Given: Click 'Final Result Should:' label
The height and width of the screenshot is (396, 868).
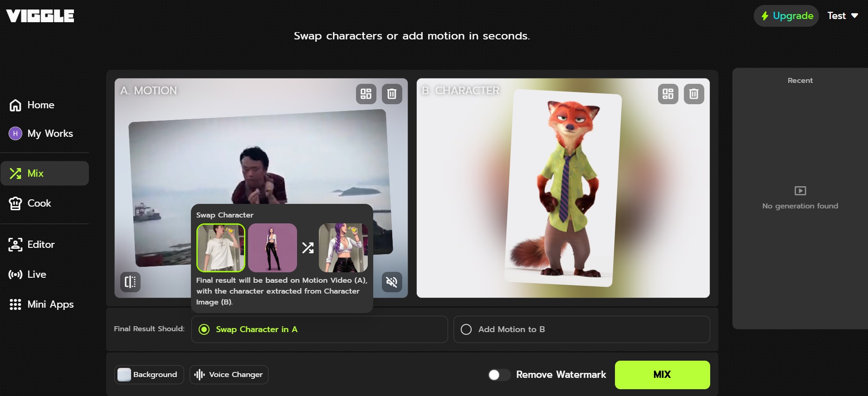Looking at the screenshot, I should tap(149, 329).
